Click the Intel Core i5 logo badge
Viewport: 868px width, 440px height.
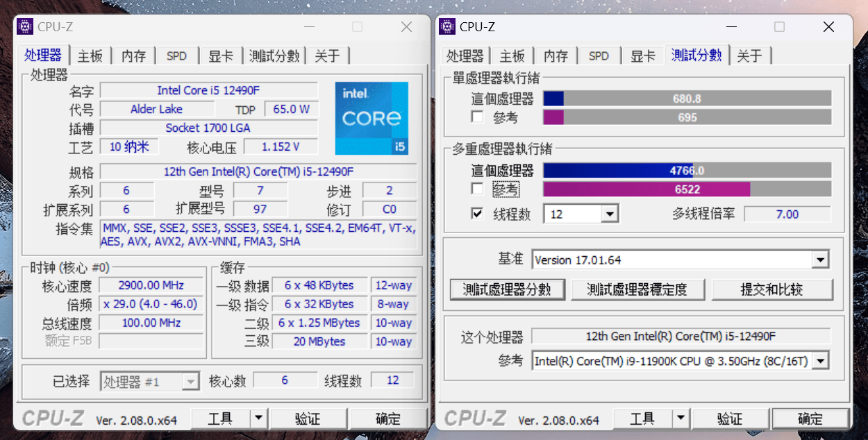[x=372, y=118]
